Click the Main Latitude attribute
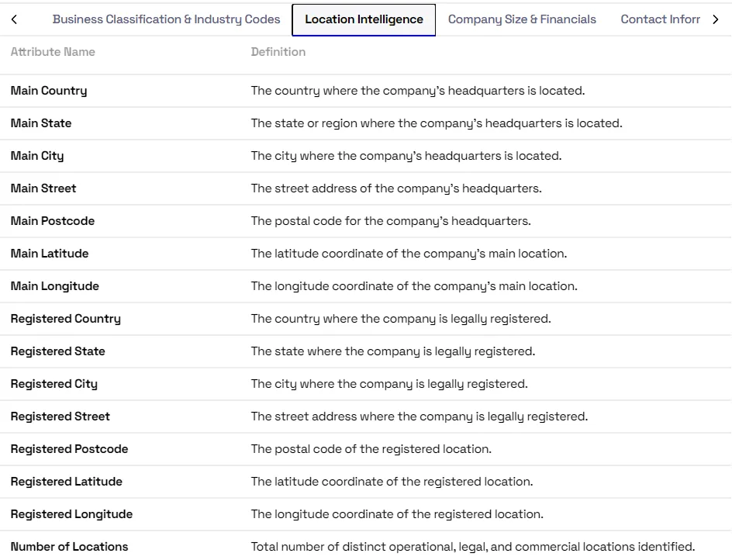This screenshot has width=732, height=560. click(50, 254)
